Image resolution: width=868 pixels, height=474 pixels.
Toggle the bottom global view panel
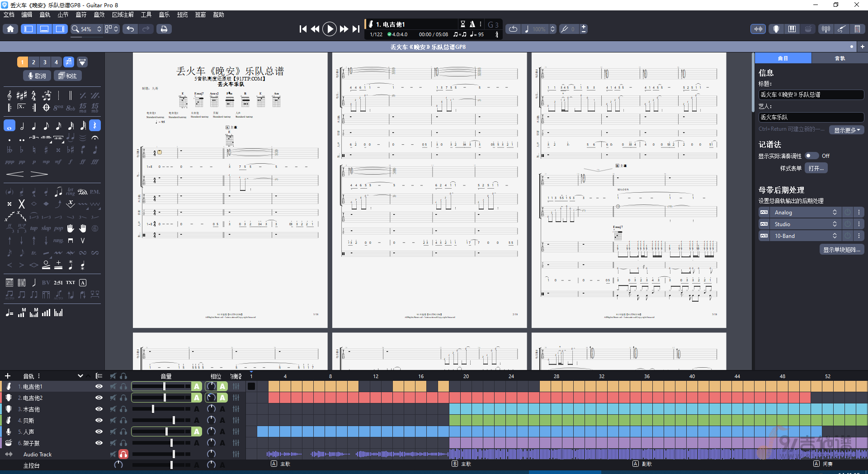(44, 29)
